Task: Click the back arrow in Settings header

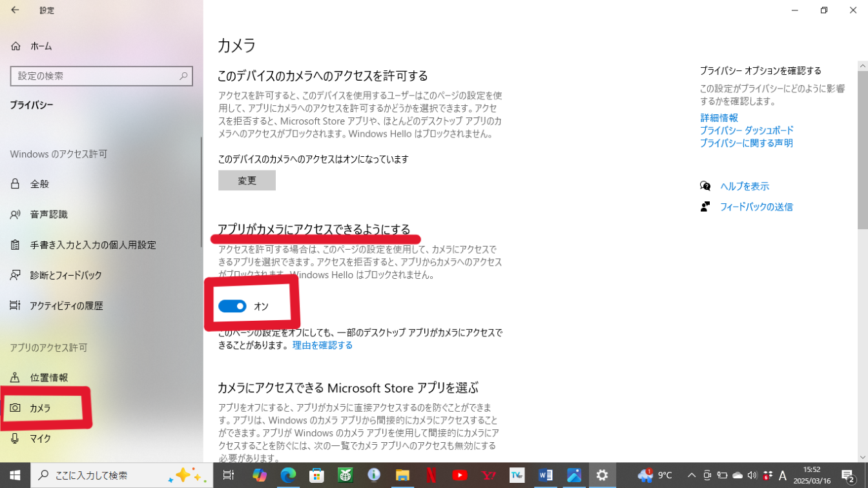Action: pos(15,10)
